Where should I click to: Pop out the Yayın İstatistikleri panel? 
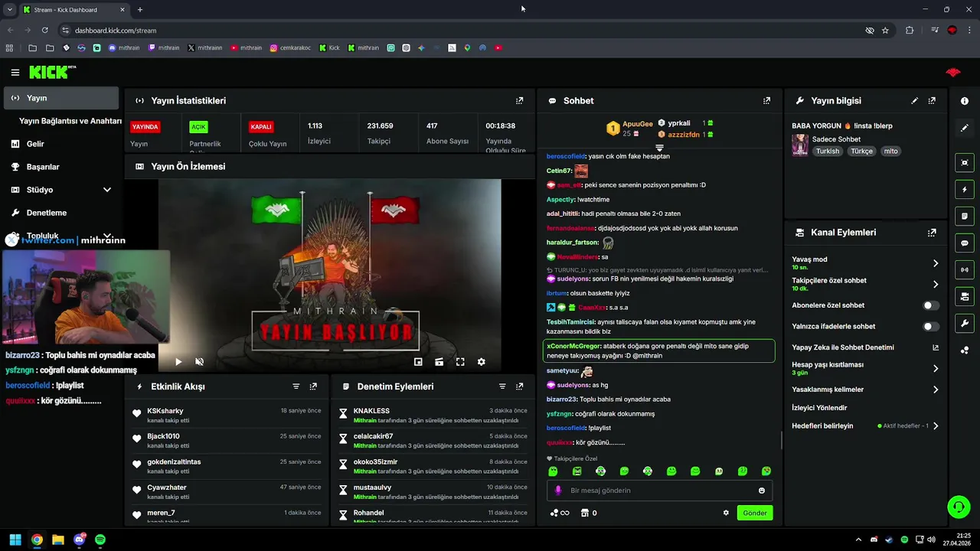520,100
